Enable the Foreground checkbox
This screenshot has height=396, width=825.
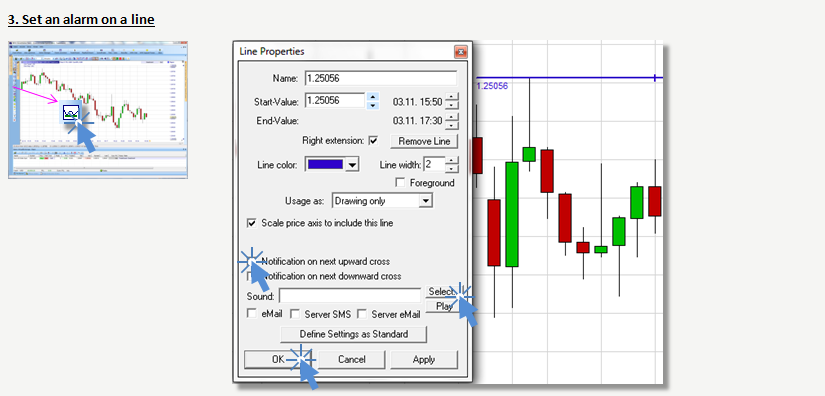coord(400,182)
